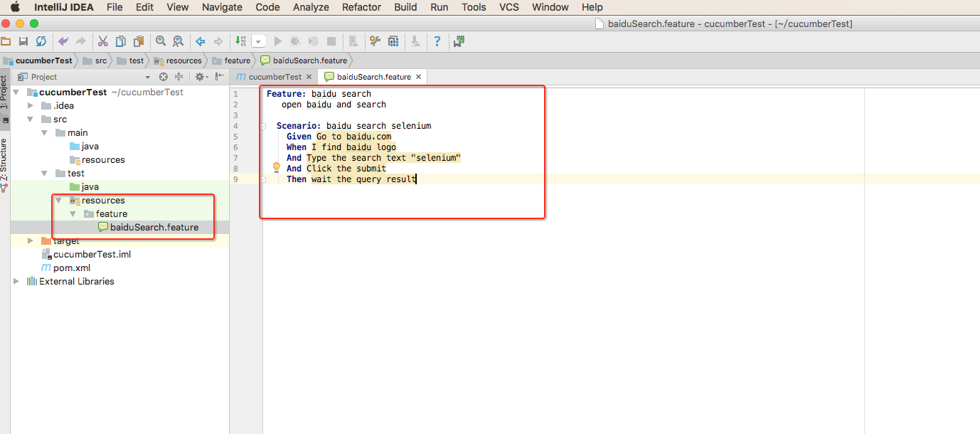Click the grayed download arrow icon
The width and height of the screenshot is (980, 434).
pyautogui.click(x=415, y=41)
